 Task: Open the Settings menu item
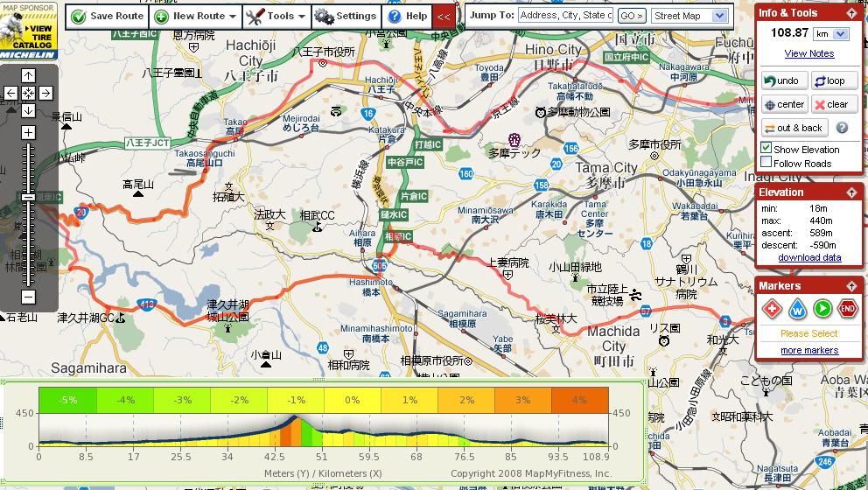click(345, 16)
